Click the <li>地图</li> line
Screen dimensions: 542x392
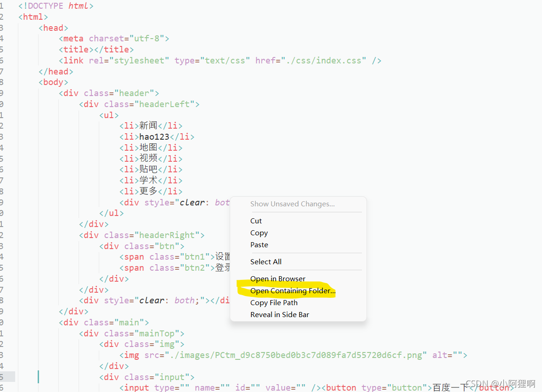pos(151,148)
